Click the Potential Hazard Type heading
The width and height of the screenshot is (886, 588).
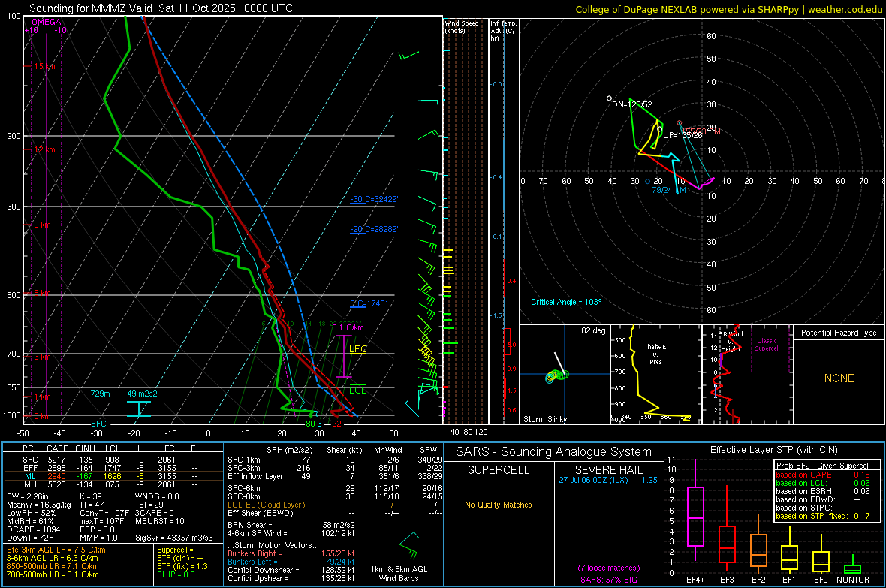[839, 333]
